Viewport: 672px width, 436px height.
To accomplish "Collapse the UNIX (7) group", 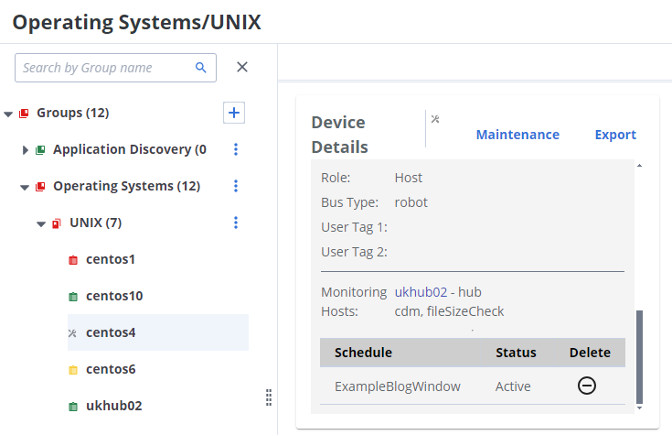I will pos(41,223).
